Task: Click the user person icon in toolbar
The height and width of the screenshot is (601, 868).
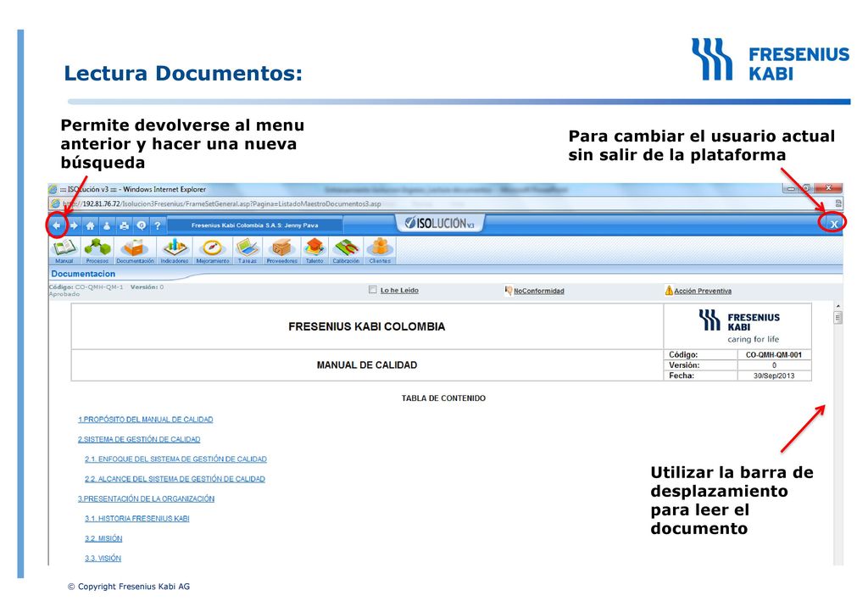Action: tap(107, 225)
